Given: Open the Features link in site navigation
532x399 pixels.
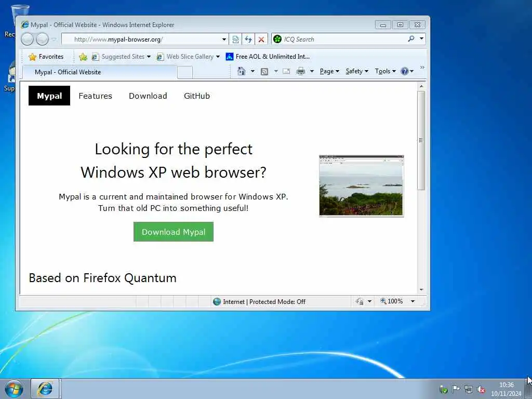Looking at the screenshot, I should coord(96,96).
